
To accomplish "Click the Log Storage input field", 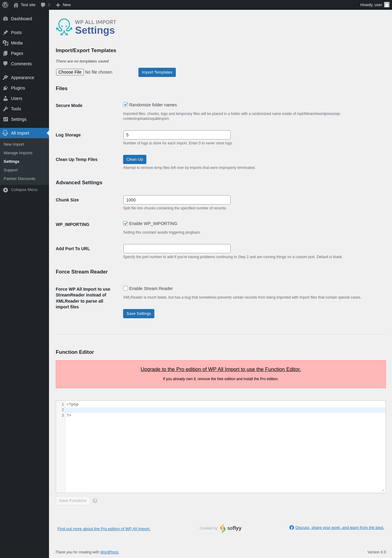I will (177, 135).
